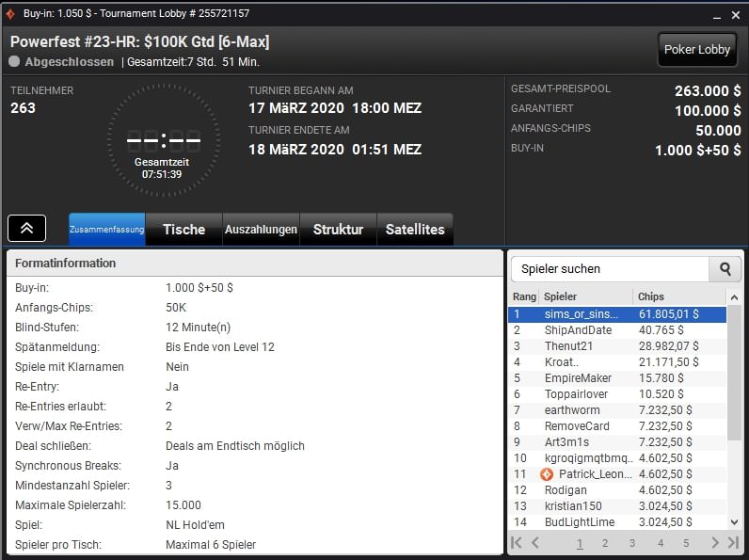This screenshot has width=749, height=560.
Task: Open page 3 of the player list
Action: 632,543
